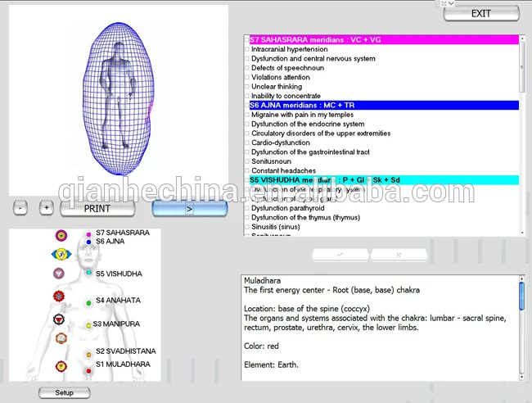
Task: Open the Setup button
Action: tap(64, 393)
